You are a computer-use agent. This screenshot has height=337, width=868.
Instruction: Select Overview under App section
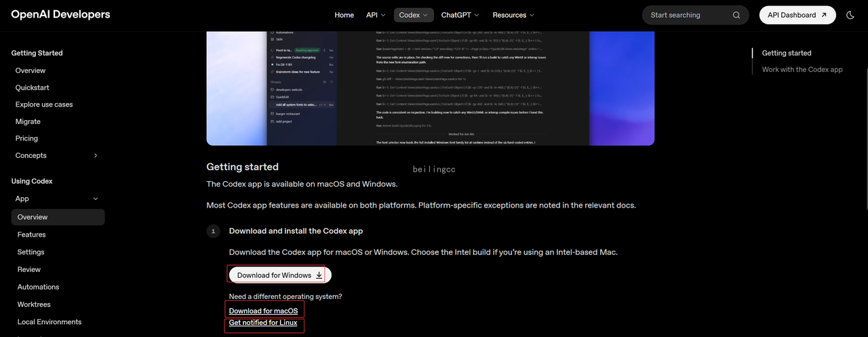pyautogui.click(x=58, y=217)
